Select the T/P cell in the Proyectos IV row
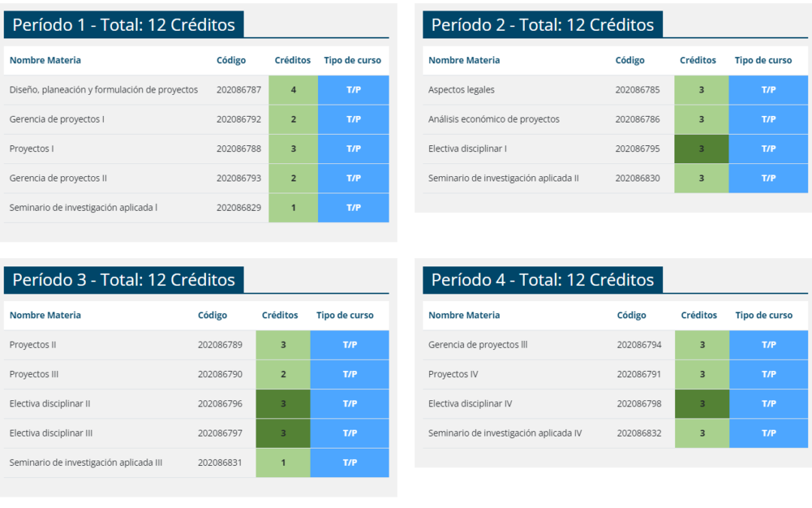 pyautogui.click(x=768, y=374)
